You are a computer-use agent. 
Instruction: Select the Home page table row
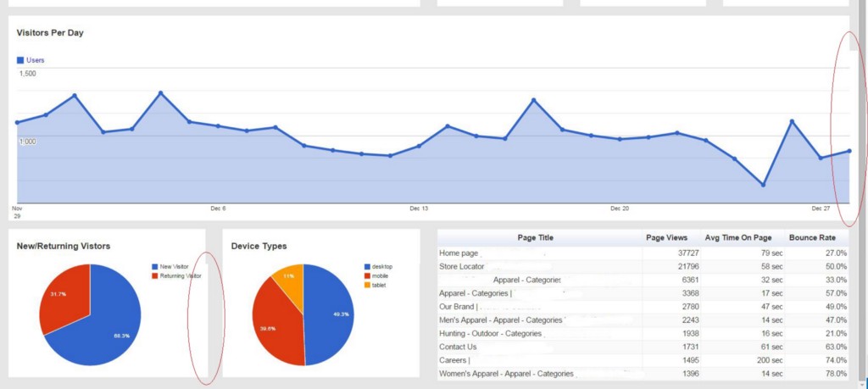pyautogui.click(x=643, y=253)
